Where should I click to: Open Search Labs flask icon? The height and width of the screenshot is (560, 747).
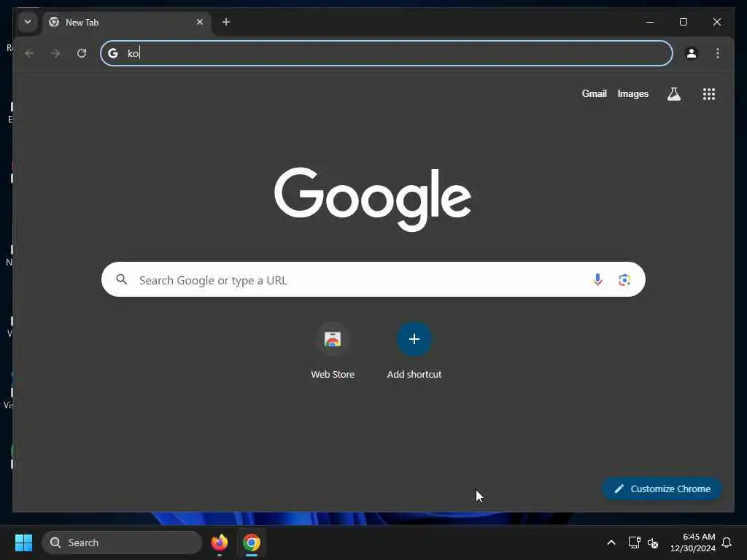[673, 94]
